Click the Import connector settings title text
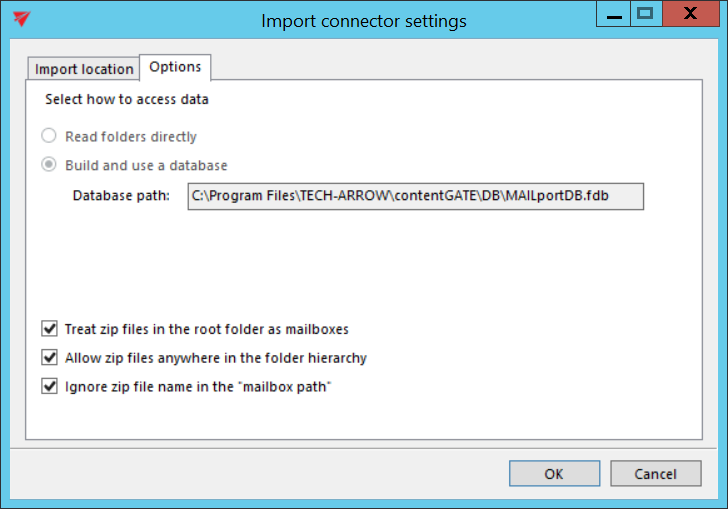Viewport: 728px width, 509px height. pos(363,20)
